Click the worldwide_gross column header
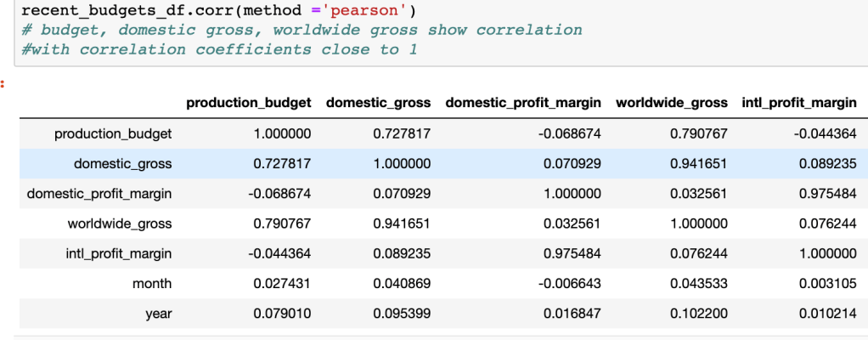Viewport: 868px width, 340px height. click(672, 103)
